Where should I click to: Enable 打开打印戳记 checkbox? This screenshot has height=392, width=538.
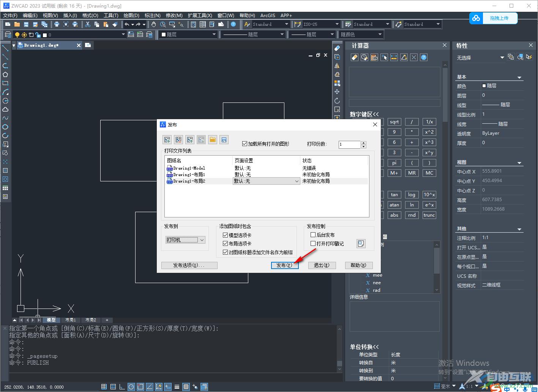pos(313,244)
